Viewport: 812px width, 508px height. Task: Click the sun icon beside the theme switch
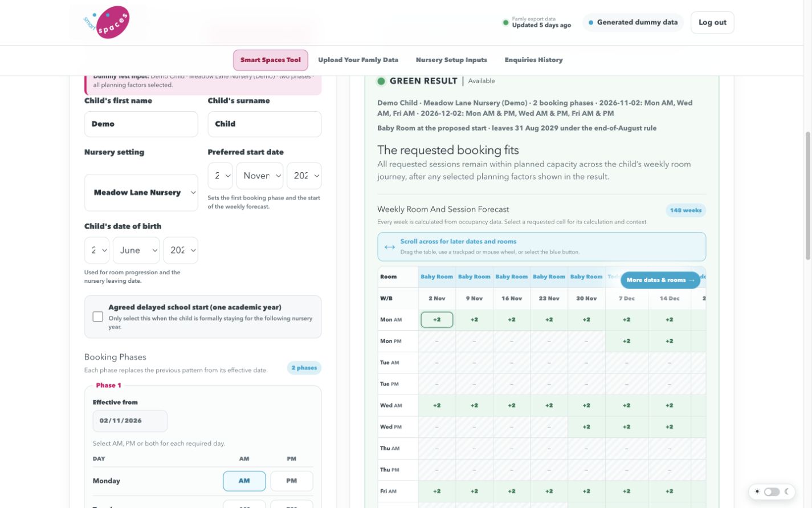click(757, 491)
